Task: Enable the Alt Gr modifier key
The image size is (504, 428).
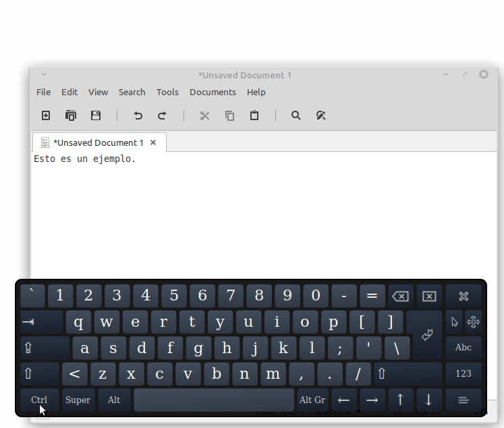Action: pyautogui.click(x=312, y=400)
